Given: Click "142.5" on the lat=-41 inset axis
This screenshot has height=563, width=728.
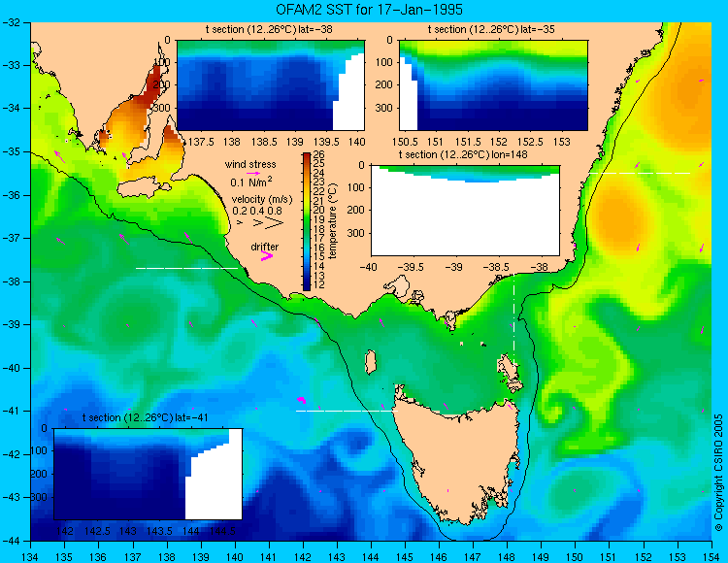Looking at the screenshot, I should point(96,531).
